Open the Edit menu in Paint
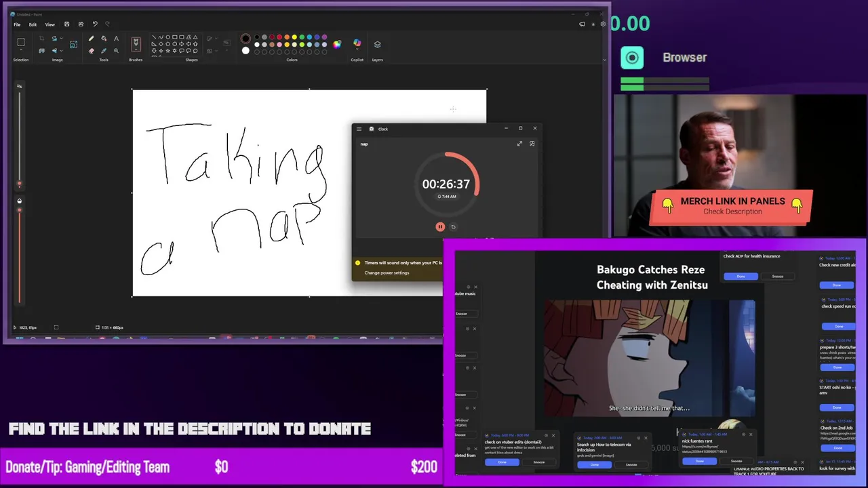 (33, 24)
